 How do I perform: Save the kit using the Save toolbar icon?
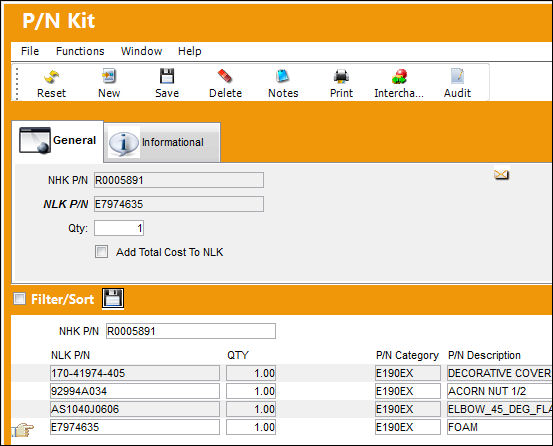[x=167, y=76]
